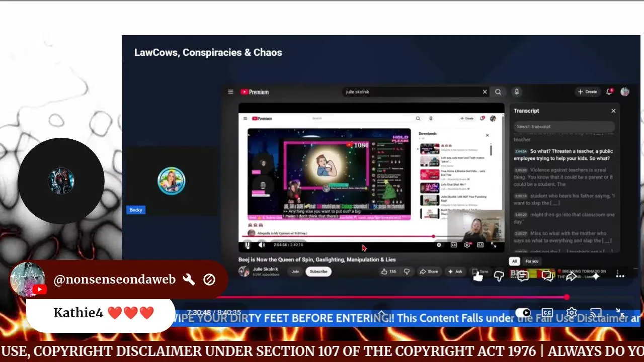Open the notifications bell
The width and height of the screenshot is (644, 362).
click(x=609, y=92)
